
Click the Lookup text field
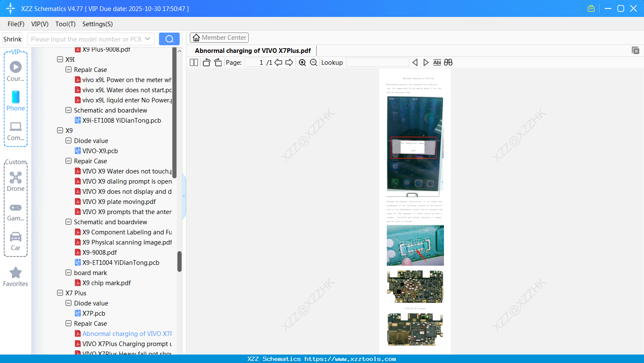click(378, 63)
